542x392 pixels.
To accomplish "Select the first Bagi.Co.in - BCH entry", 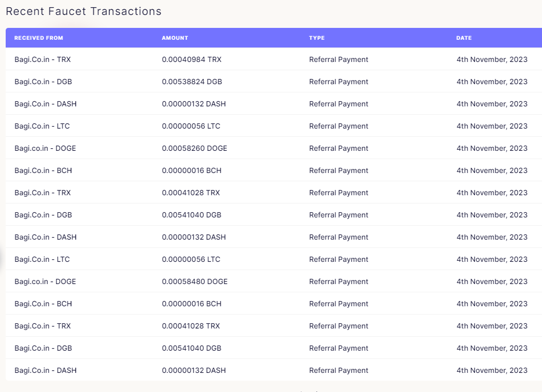I will [43, 170].
